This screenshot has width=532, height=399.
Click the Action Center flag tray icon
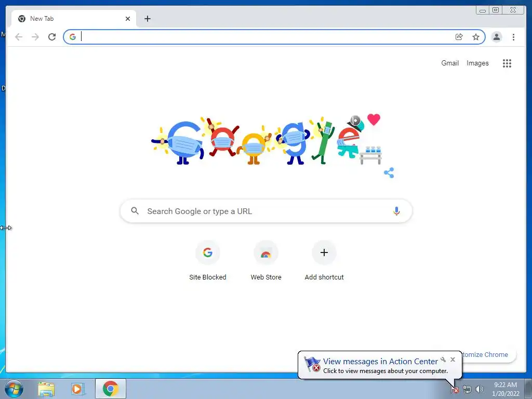[x=455, y=390]
